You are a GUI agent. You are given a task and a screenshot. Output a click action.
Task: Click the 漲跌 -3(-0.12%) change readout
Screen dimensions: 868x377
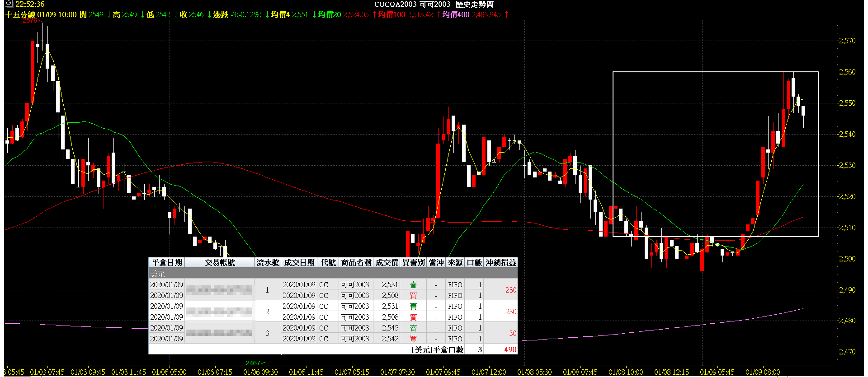(237, 14)
